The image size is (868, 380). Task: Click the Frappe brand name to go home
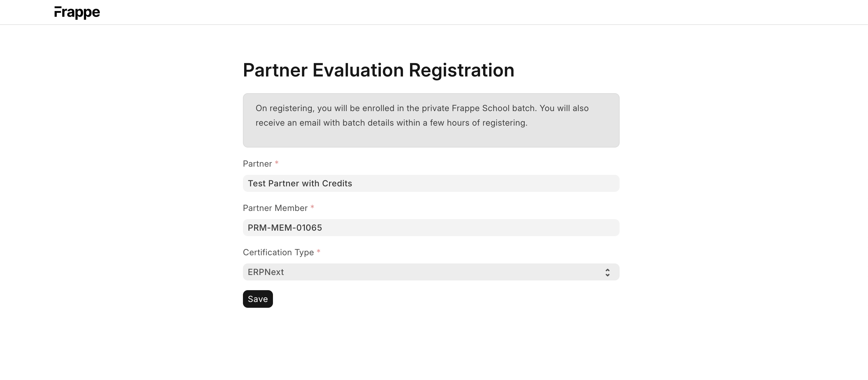click(77, 12)
